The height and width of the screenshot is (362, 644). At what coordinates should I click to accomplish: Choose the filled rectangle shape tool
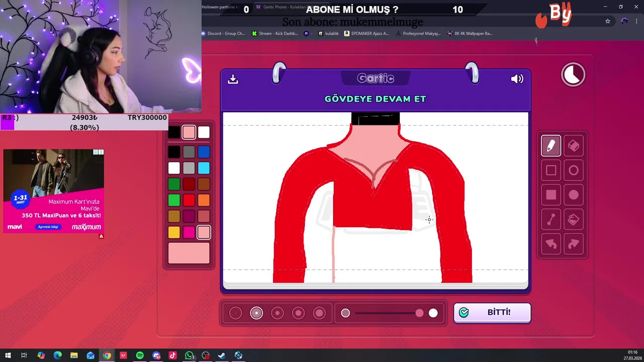pyautogui.click(x=551, y=195)
